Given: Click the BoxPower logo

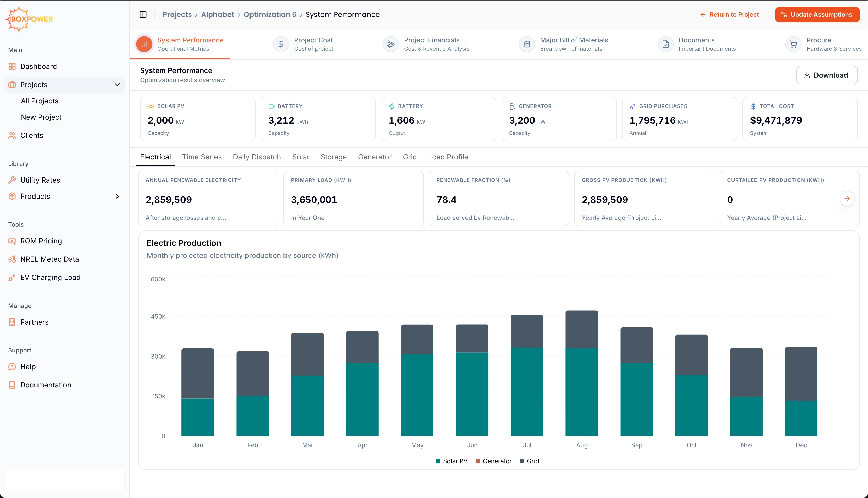Looking at the screenshot, I should [30, 19].
